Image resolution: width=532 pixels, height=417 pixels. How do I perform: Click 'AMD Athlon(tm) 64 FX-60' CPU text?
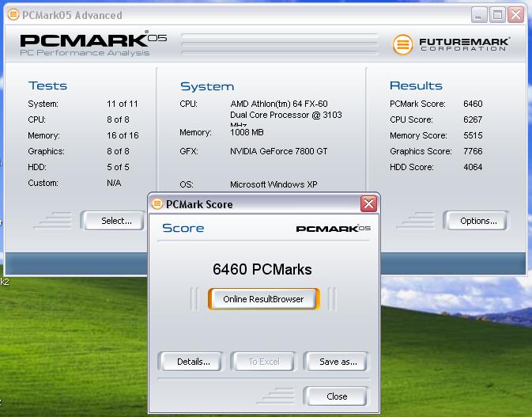[x=278, y=104]
